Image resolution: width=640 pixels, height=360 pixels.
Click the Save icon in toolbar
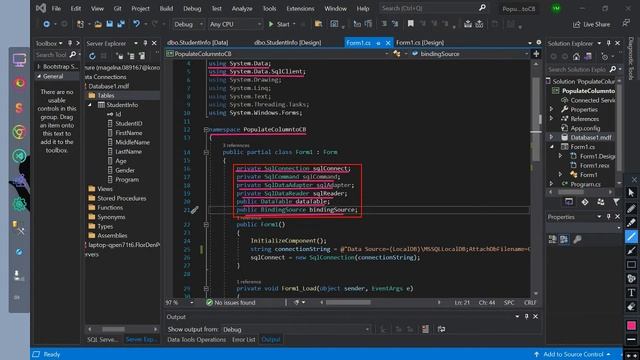pyautogui.click(x=109, y=24)
